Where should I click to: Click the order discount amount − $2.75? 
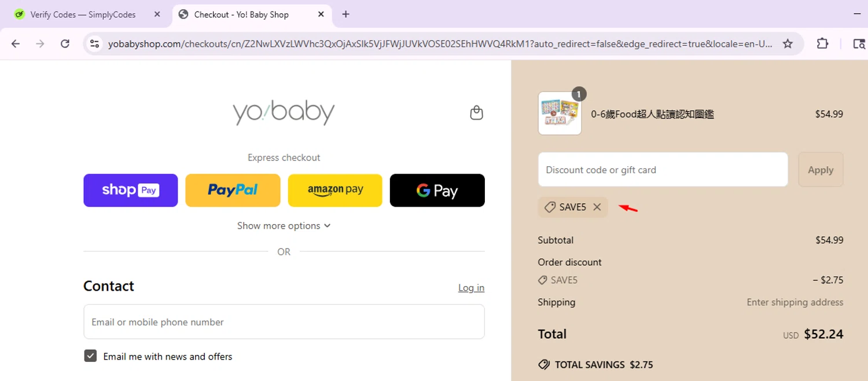[x=828, y=280]
